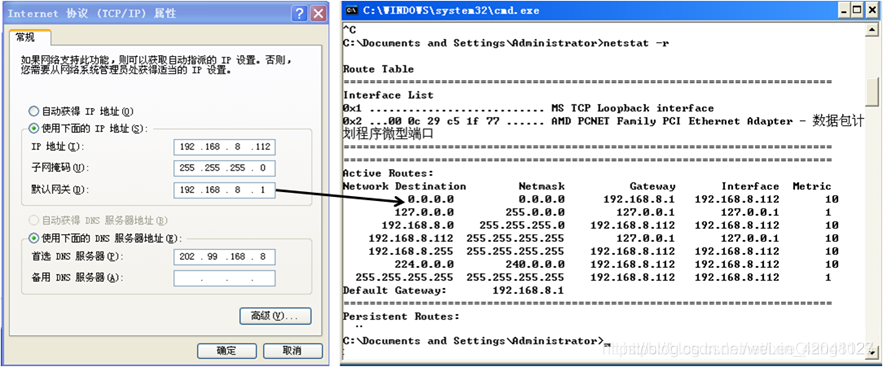The width and height of the screenshot is (883, 367).
Task: Click the help question mark button in TCP/IP dialog
Action: (300, 14)
